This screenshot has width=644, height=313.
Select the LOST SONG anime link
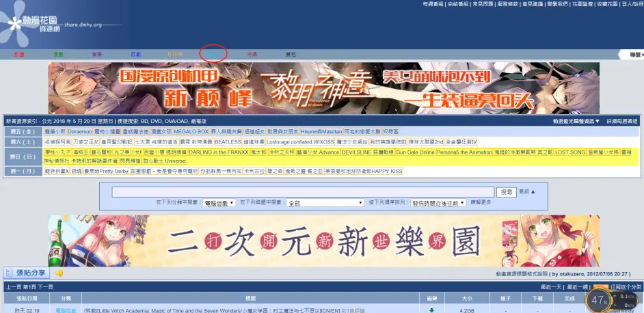(x=570, y=152)
